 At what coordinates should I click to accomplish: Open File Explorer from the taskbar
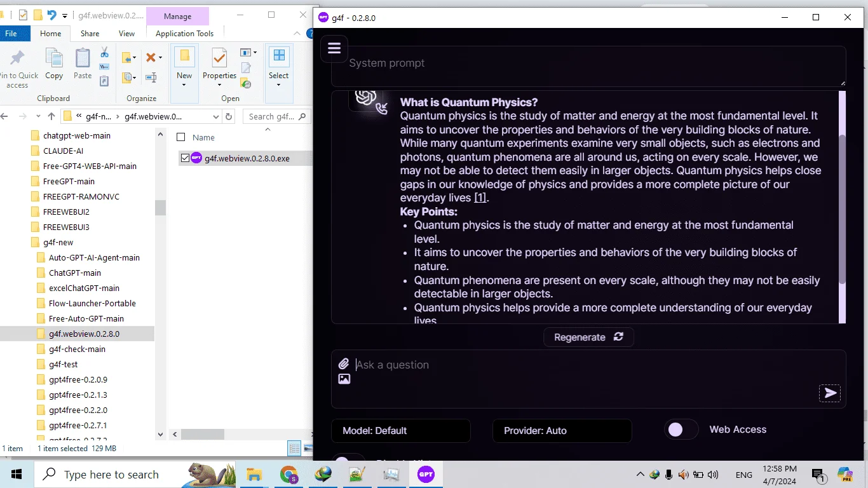pyautogui.click(x=254, y=474)
